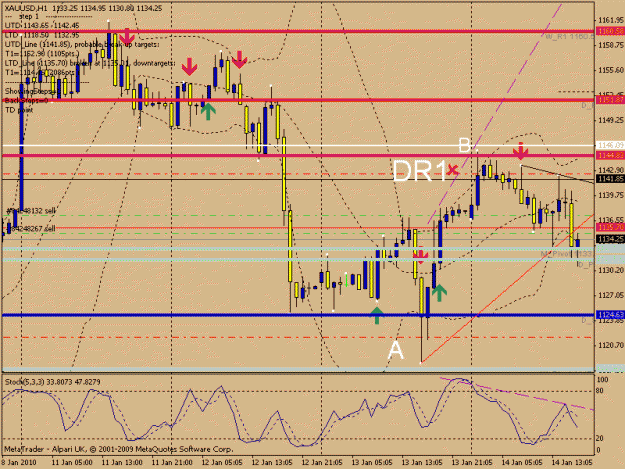
Task: Click the '11 Jan 21:00' time axis label
Action: tap(172, 462)
